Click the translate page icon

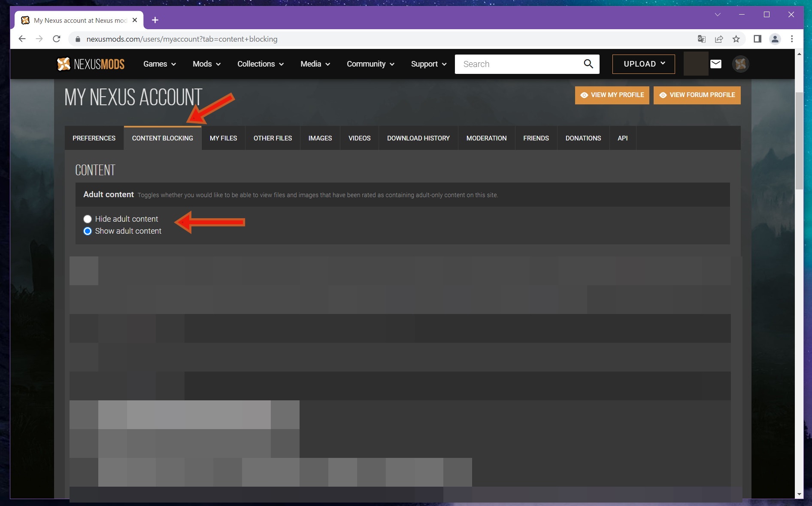tap(702, 39)
